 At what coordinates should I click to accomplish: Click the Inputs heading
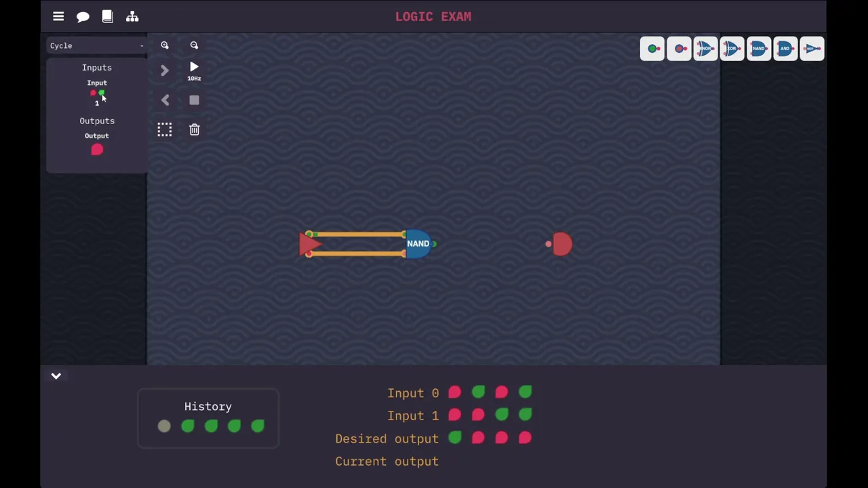click(x=97, y=67)
